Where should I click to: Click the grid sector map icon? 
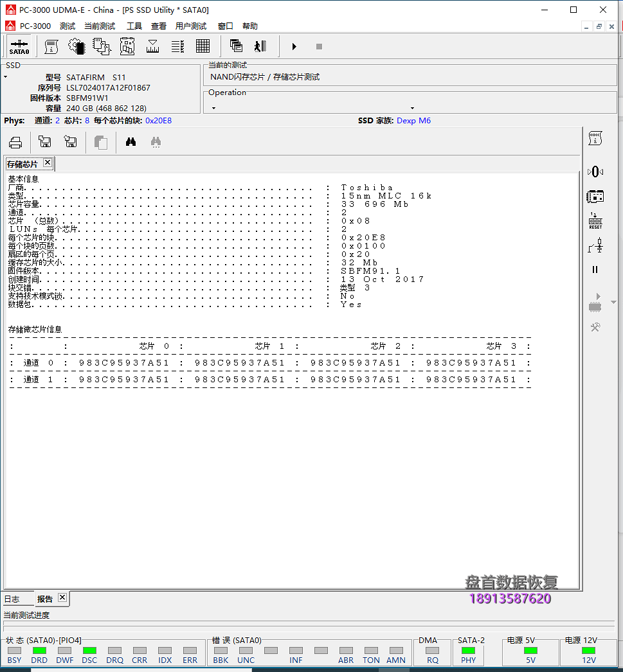203,46
